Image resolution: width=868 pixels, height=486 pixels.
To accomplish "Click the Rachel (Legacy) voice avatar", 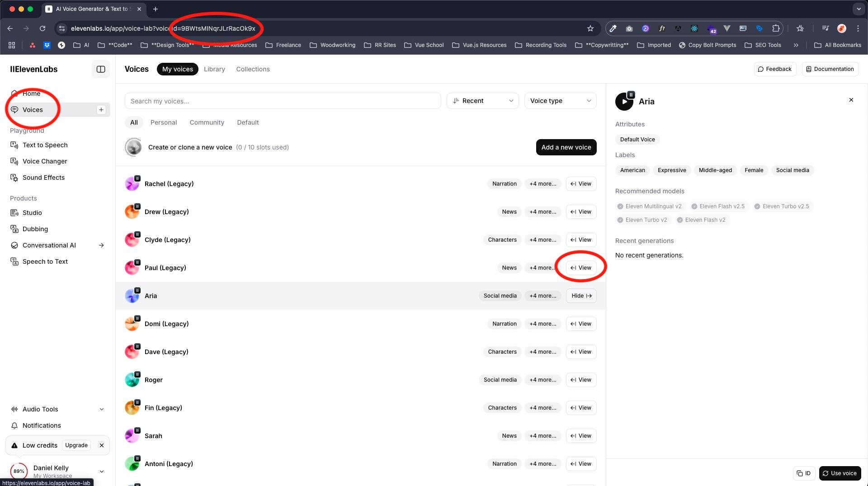I will coord(132,184).
